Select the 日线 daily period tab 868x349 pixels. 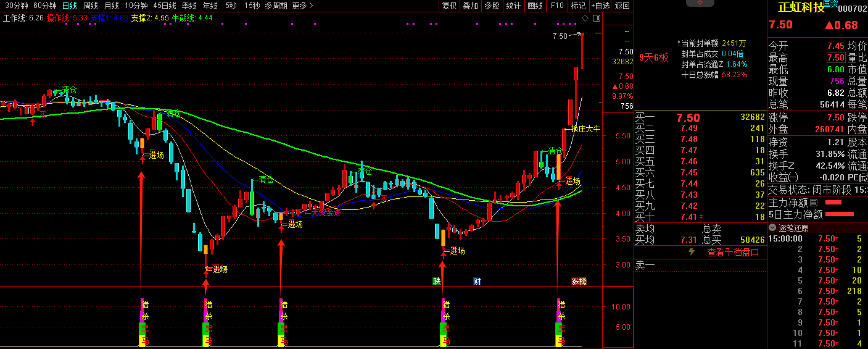[70, 6]
